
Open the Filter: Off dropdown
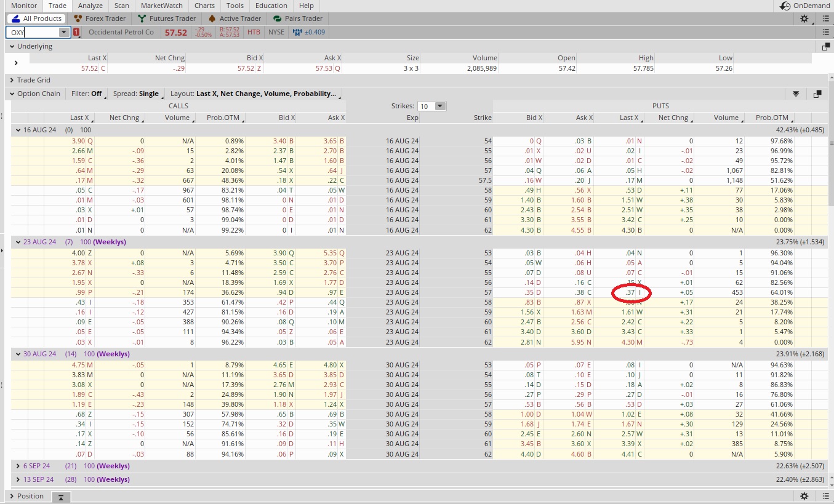tap(88, 94)
